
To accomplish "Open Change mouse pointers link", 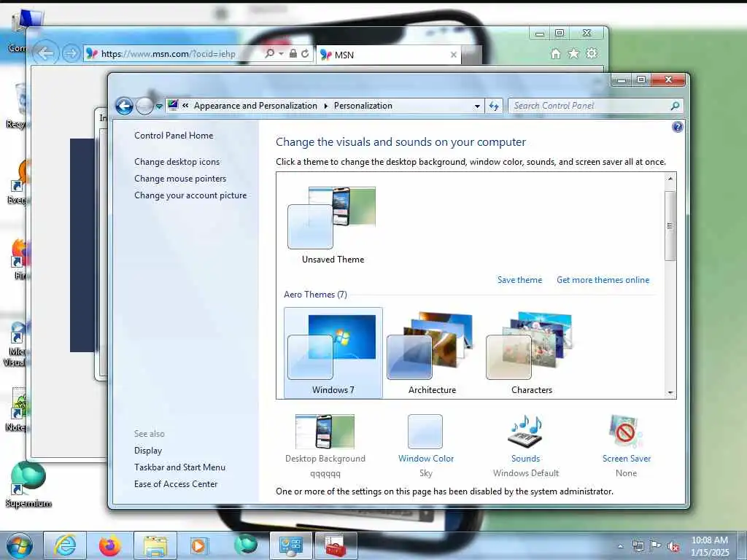I will tap(180, 178).
